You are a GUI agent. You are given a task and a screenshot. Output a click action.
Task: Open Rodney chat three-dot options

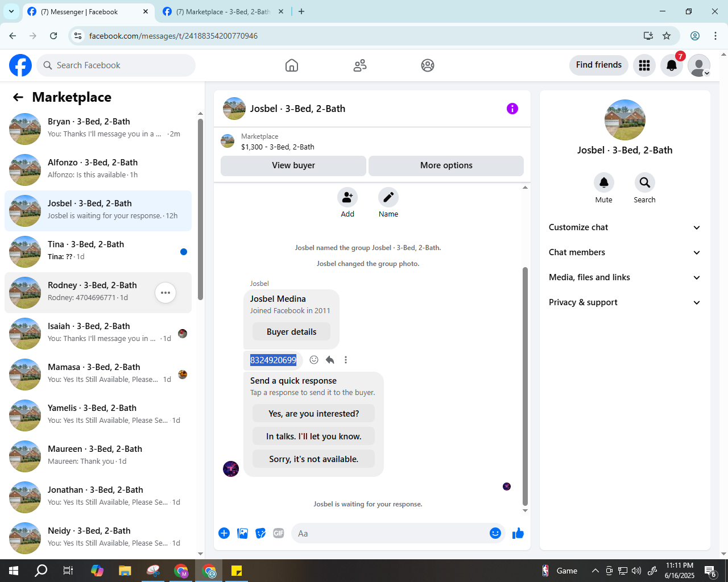pyautogui.click(x=166, y=293)
